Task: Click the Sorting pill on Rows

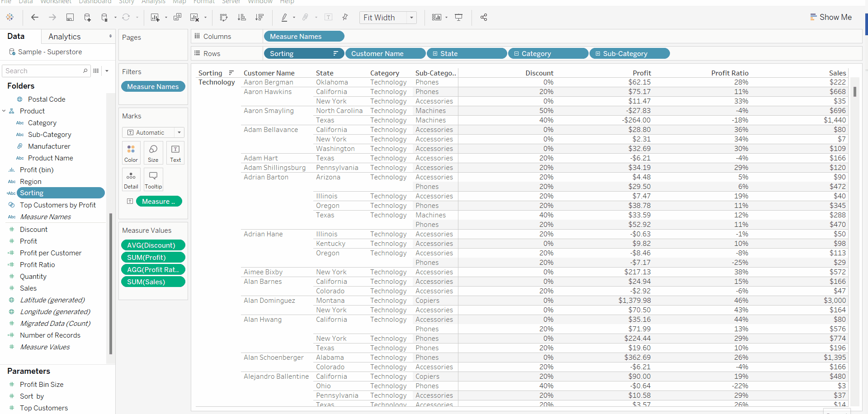Action: (304, 53)
